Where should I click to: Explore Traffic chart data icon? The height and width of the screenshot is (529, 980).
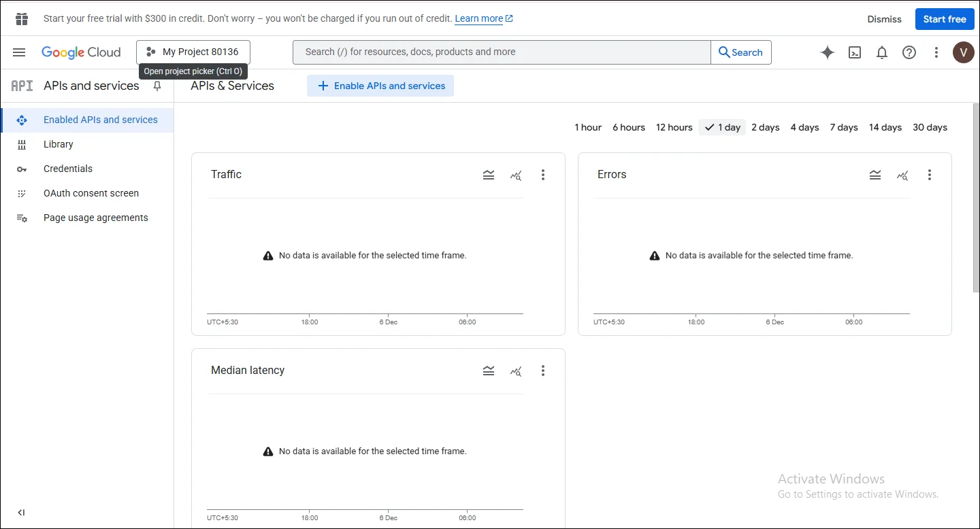516,175
